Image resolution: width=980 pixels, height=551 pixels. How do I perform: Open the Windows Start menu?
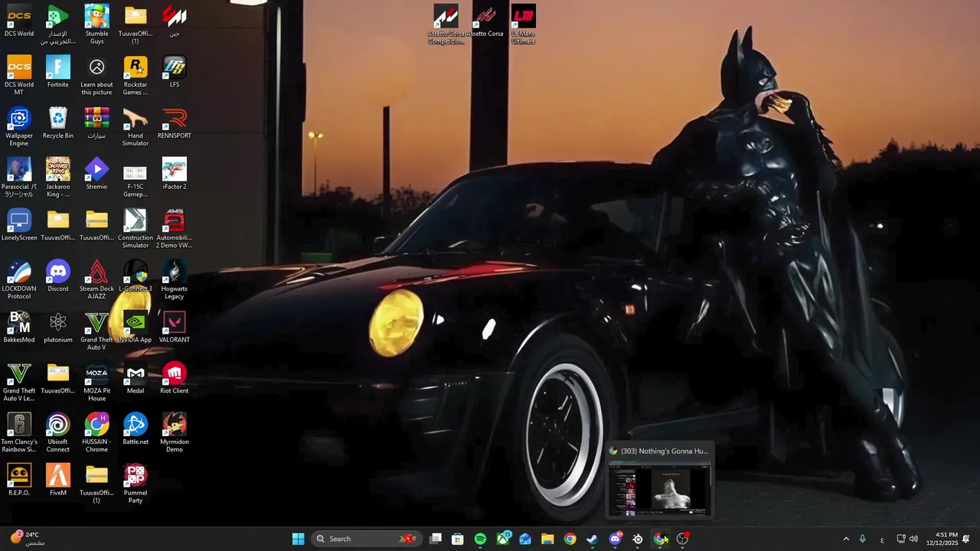click(298, 539)
